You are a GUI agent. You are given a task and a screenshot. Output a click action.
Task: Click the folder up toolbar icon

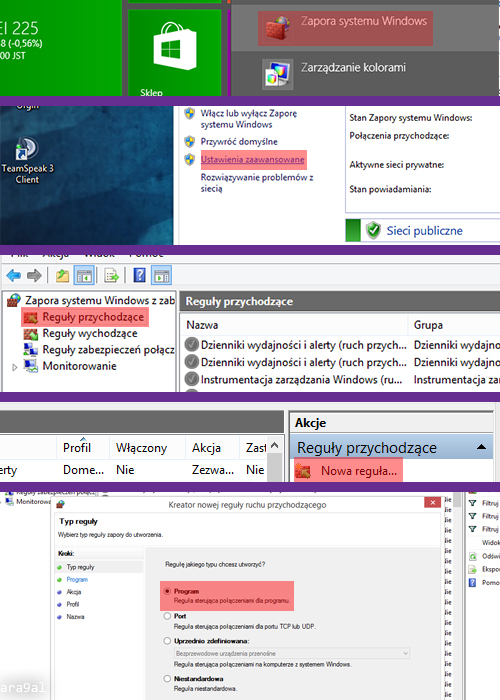click(62, 275)
